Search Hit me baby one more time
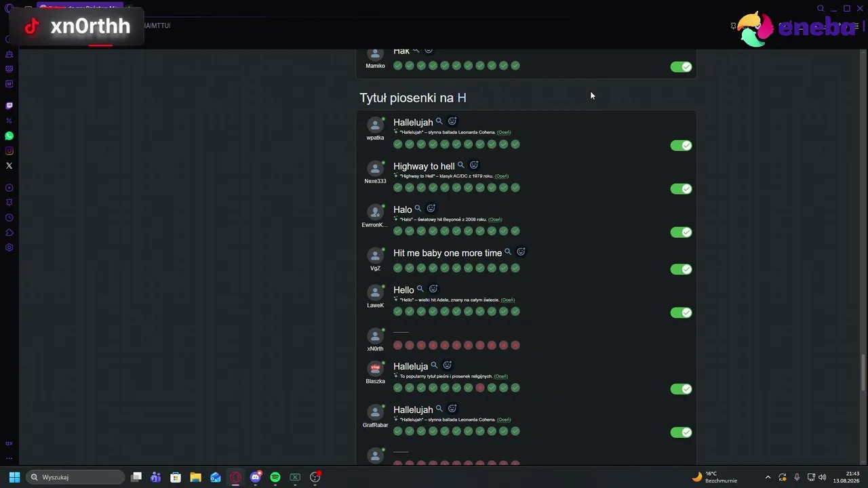Screen dimensions: 868x488 [508, 251]
